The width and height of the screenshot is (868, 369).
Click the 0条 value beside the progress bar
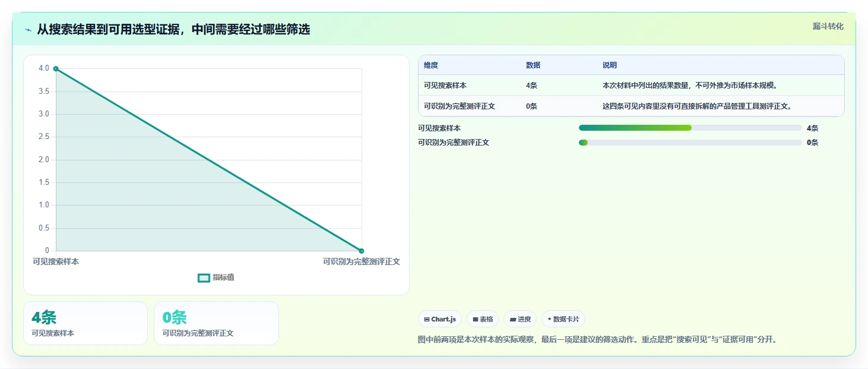point(812,143)
